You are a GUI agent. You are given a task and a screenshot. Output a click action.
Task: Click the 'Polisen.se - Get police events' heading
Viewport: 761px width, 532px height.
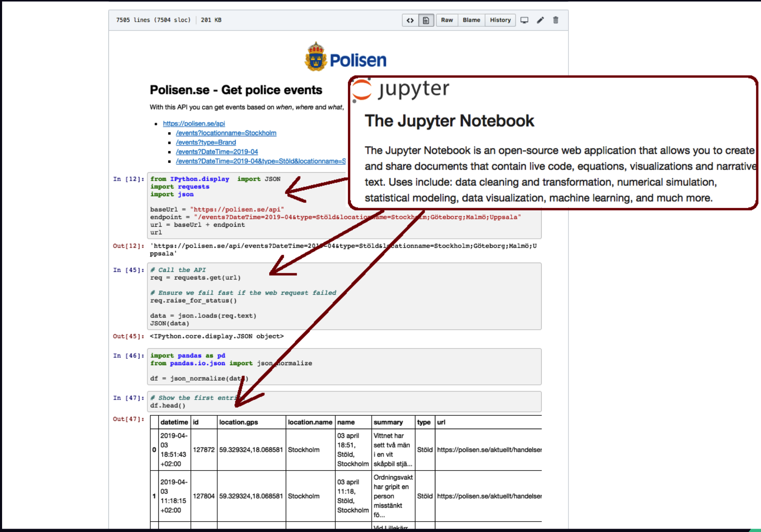(x=236, y=90)
